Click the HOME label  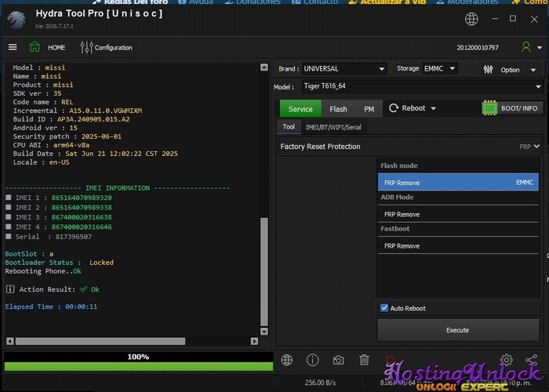coord(56,48)
